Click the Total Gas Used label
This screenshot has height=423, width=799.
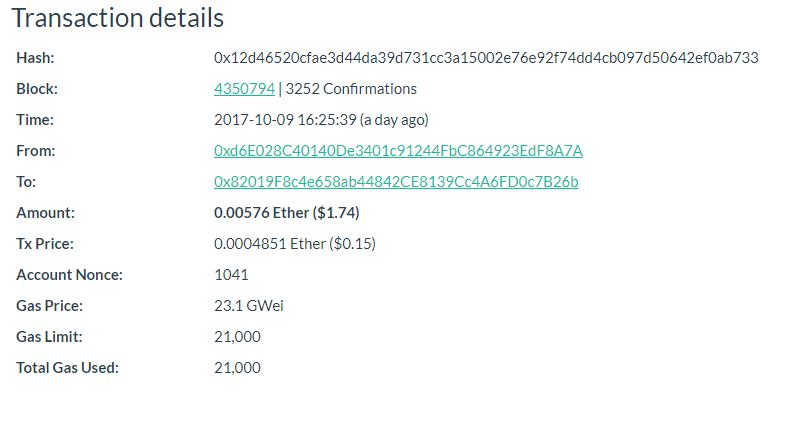[67, 368]
